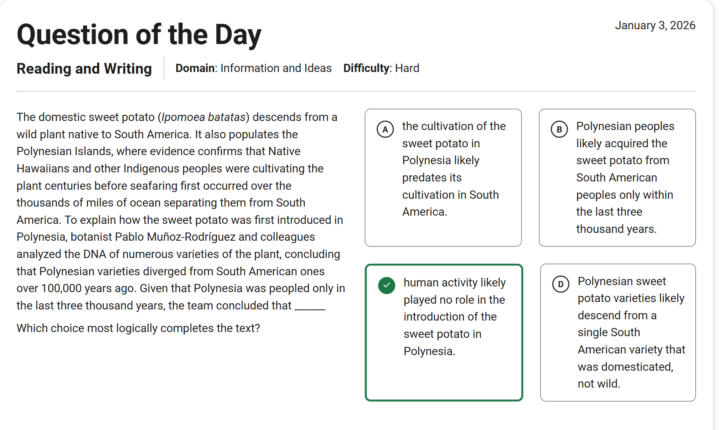Screen dimensions: 720x430
Task: Click the blank line ending the passage
Action: 310,306
